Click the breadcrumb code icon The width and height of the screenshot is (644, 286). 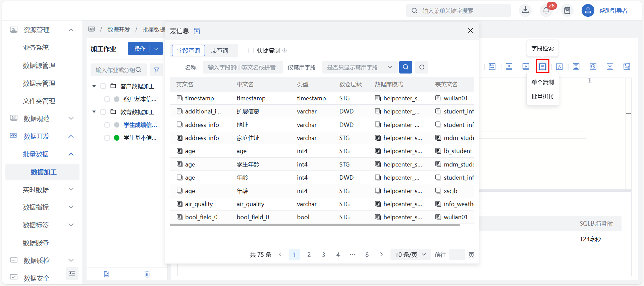pyautogui.click(x=92, y=29)
